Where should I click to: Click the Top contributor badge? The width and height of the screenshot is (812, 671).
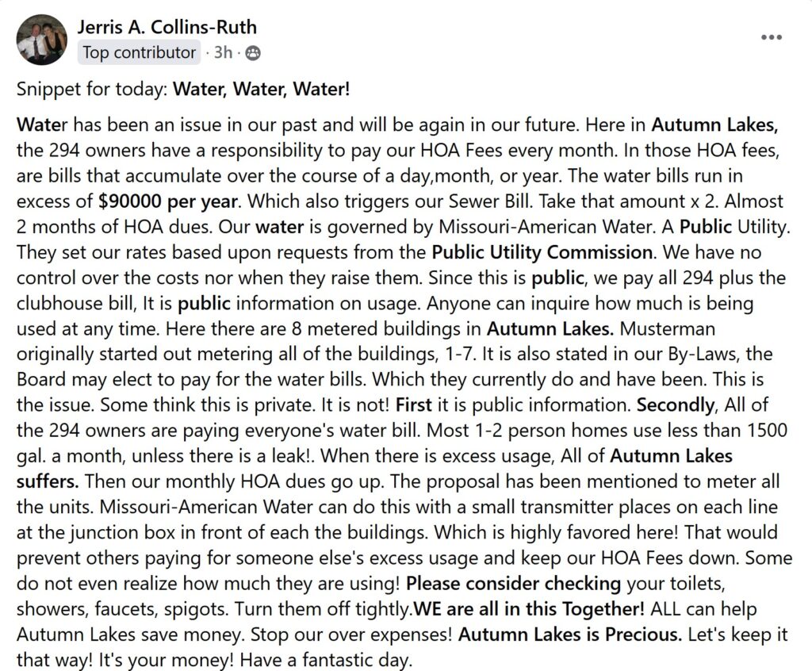140,53
